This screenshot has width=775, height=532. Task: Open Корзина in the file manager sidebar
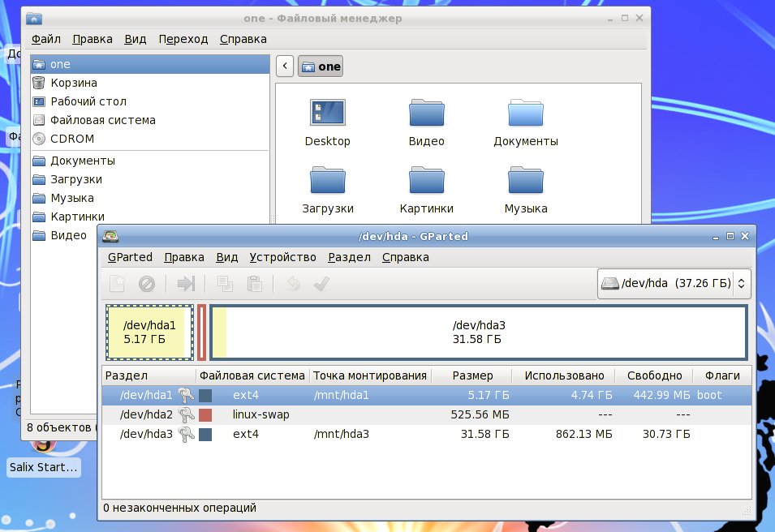[150, 83]
